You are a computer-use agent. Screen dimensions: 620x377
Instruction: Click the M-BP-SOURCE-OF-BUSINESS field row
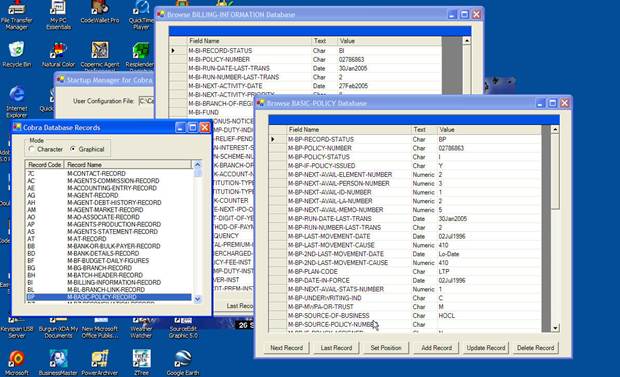405,316
